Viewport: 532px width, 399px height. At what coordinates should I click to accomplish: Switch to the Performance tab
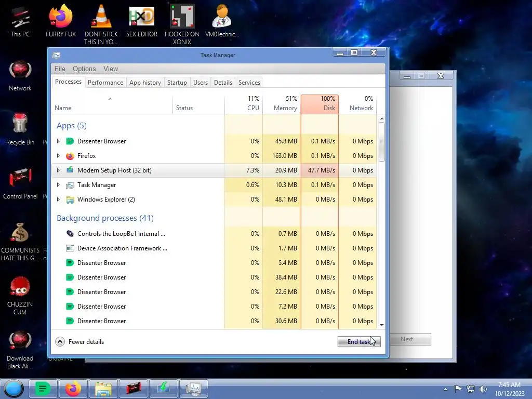105,83
